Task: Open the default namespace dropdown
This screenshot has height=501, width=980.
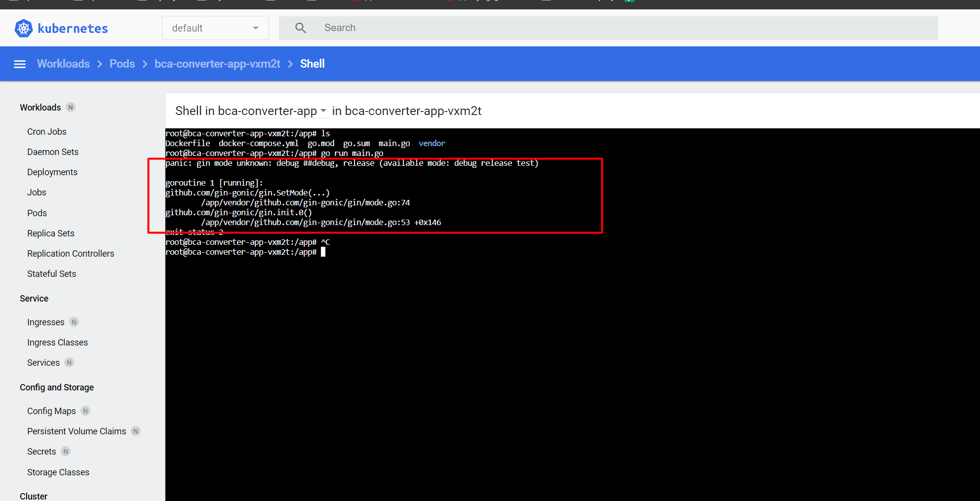Action: pyautogui.click(x=215, y=28)
